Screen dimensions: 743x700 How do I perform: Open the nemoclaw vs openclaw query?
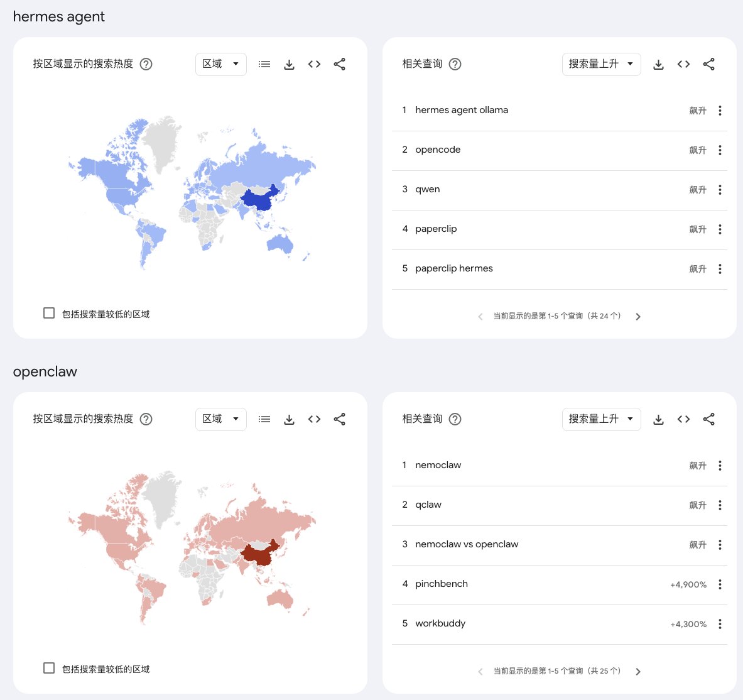point(467,544)
